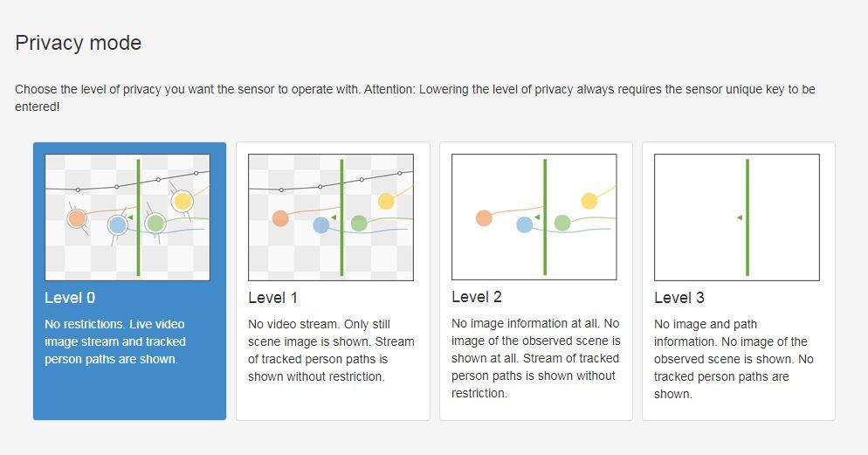Click the blue person circle in Level 2
The height and width of the screenshot is (455, 868).
(524, 224)
